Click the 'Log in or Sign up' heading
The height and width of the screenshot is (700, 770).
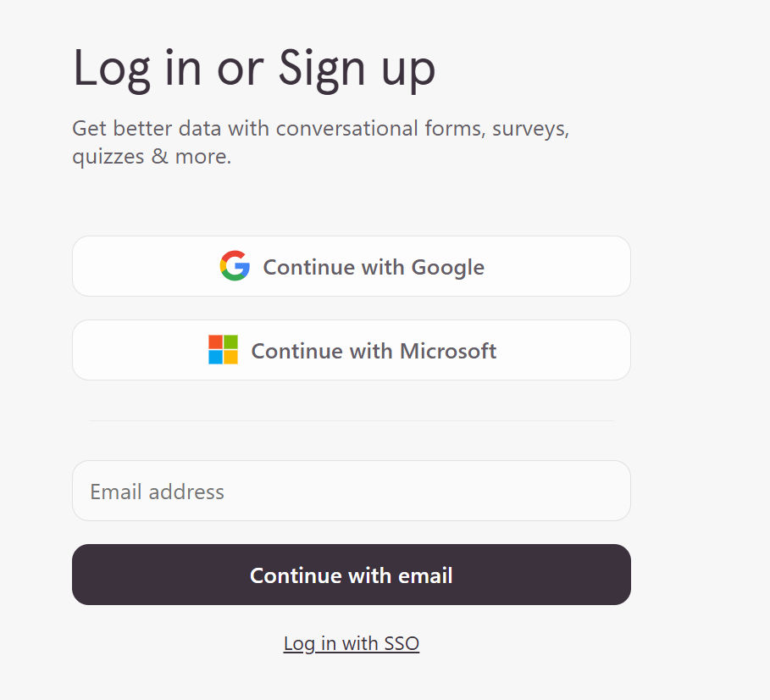(254, 69)
